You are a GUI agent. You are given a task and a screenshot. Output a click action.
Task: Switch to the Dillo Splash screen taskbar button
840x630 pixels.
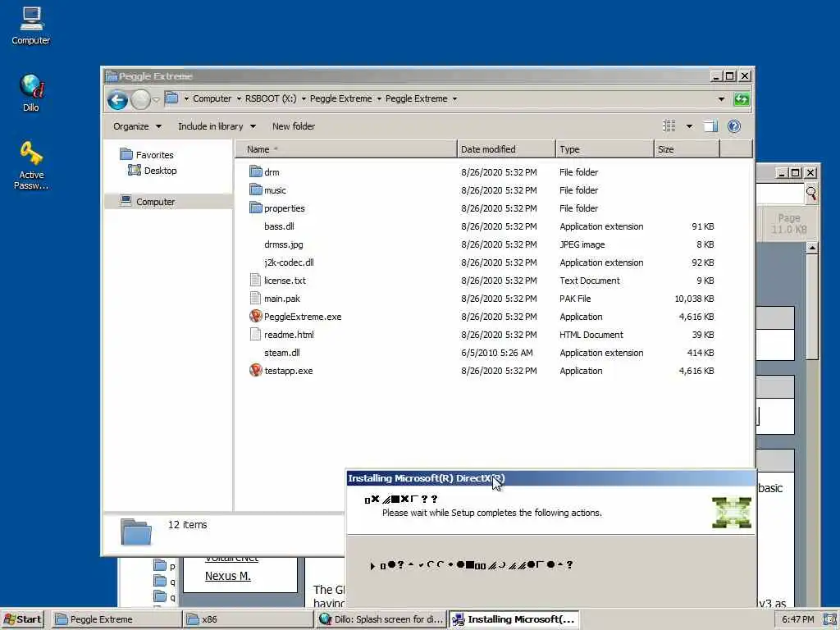tap(381, 619)
